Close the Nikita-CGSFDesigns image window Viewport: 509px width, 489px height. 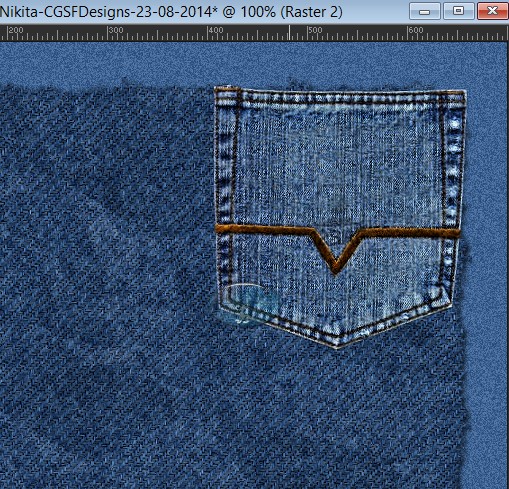pyautogui.click(x=492, y=12)
